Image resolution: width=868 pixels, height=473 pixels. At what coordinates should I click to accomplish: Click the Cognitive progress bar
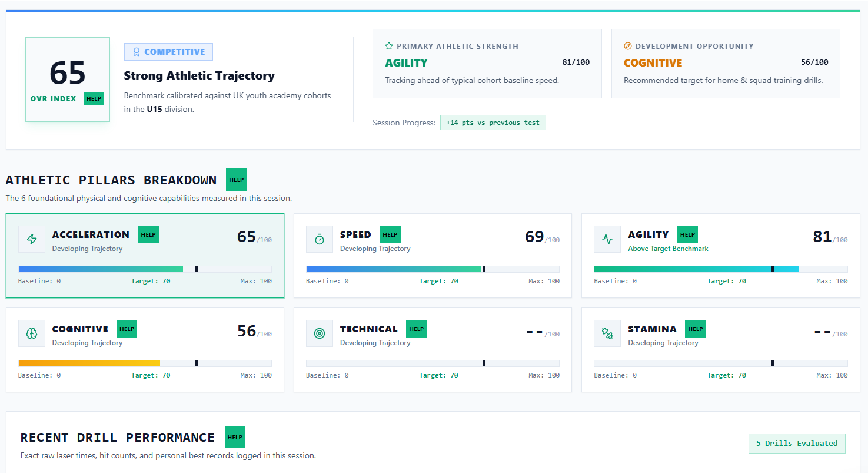(x=145, y=363)
